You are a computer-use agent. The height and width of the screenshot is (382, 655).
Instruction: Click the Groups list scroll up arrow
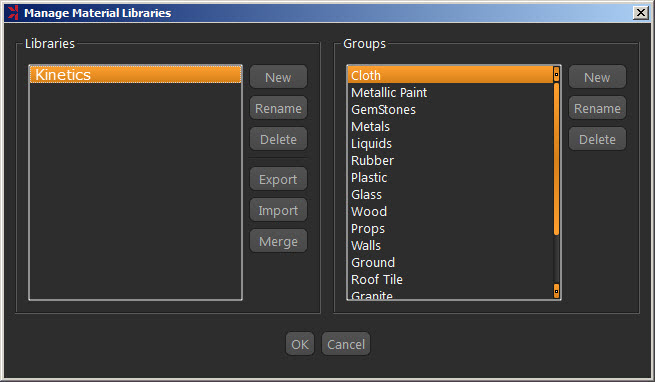pyautogui.click(x=556, y=74)
